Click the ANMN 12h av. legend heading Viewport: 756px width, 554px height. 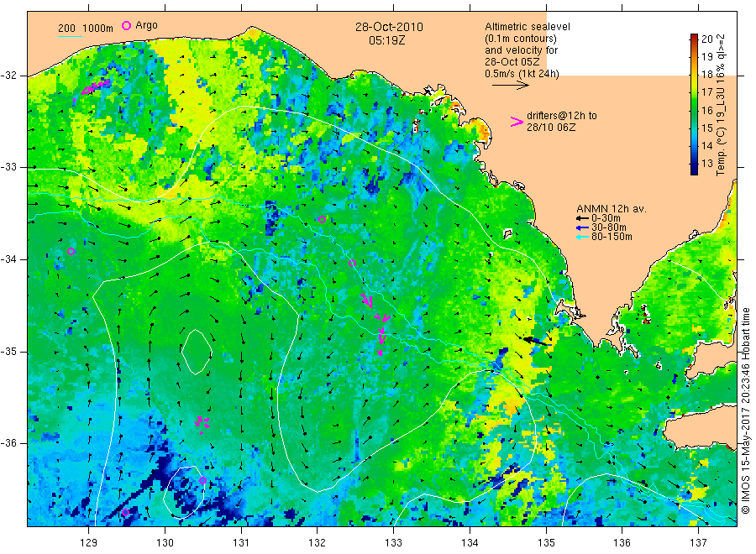[x=612, y=209]
